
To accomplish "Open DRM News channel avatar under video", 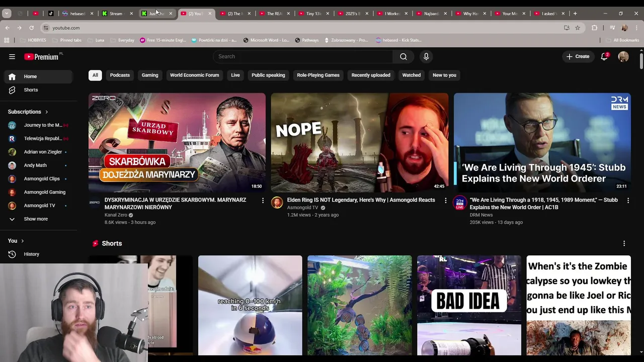I will (x=460, y=202).
